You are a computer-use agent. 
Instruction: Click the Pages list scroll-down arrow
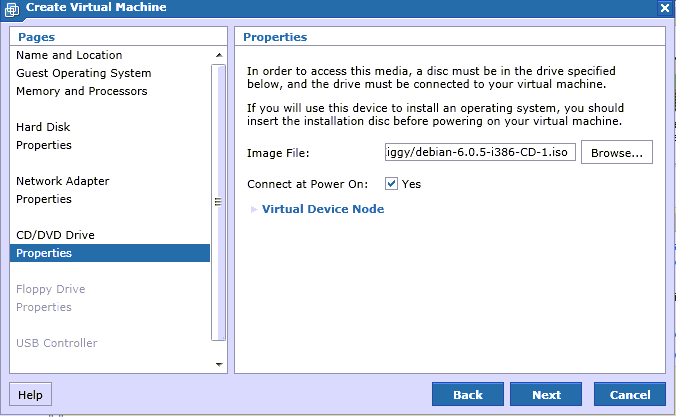219,364
